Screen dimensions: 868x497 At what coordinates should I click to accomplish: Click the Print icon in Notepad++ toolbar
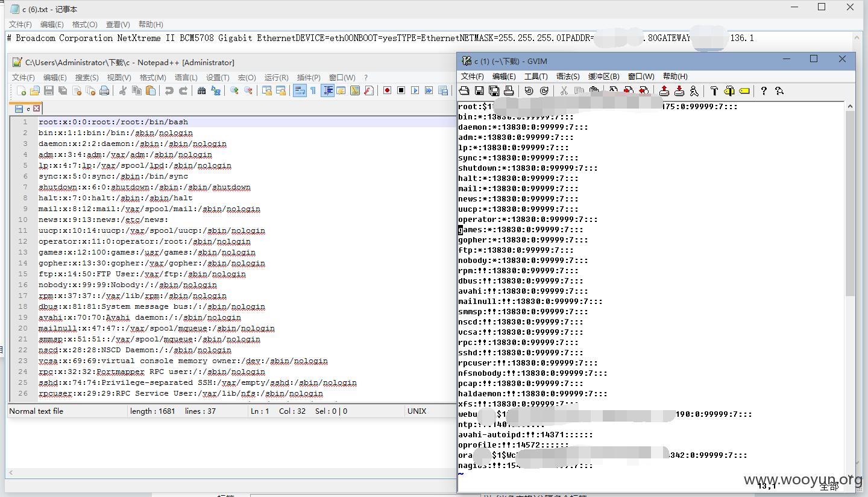point(104,90)
